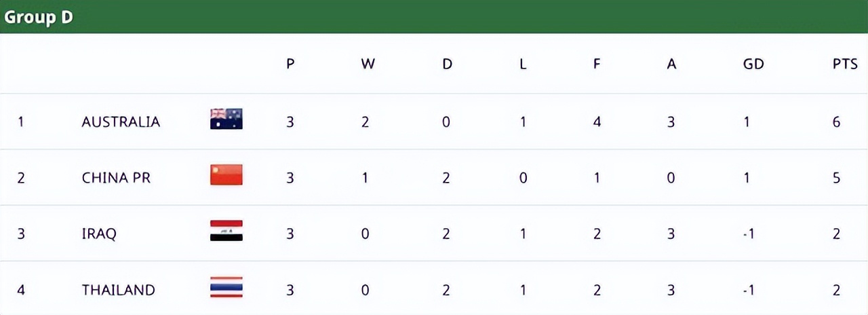Click the L column header
The width and height of the screenshot is (868, 315).
[523, 64]
